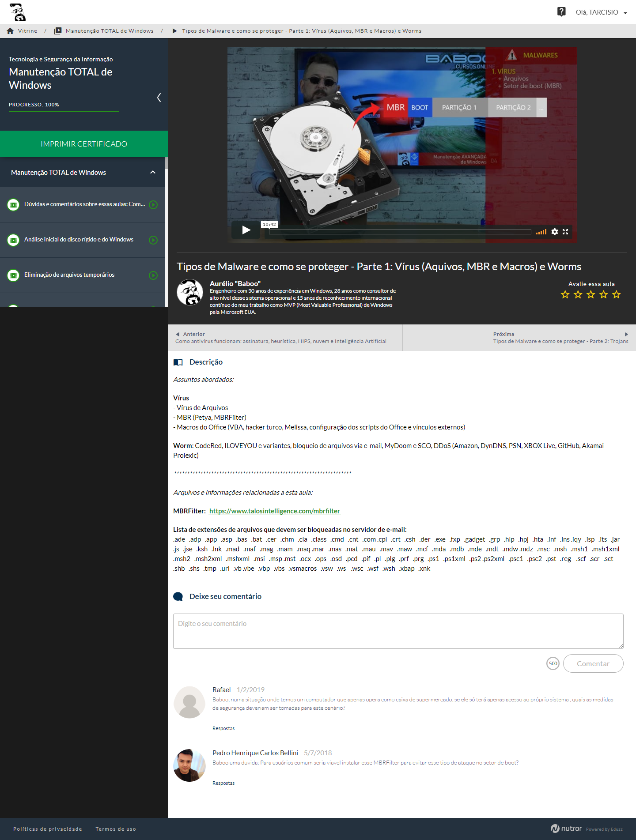Collapse the Manutenção TOTAL de Windows section
The width and height of the screenshot is (636, 840).
click(153, 173)
